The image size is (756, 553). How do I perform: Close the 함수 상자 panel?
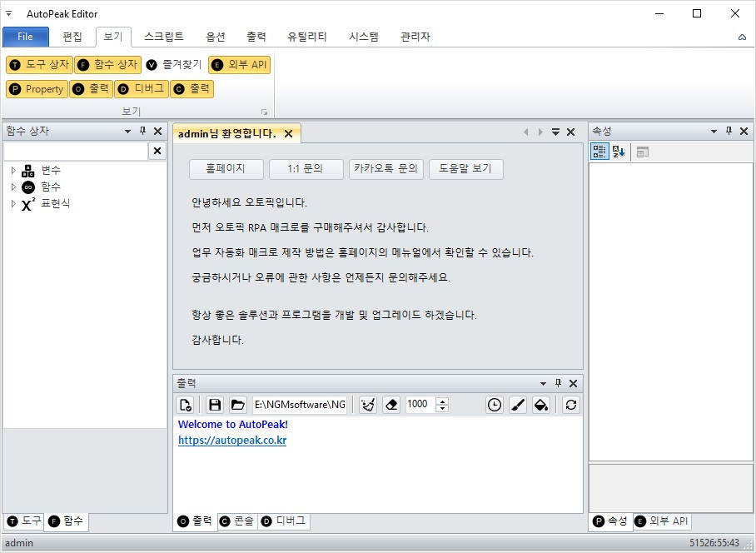(x=157, y=131)
